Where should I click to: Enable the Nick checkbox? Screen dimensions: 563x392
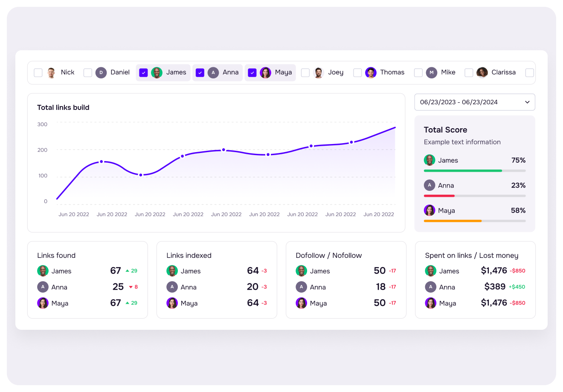(38, 73)
